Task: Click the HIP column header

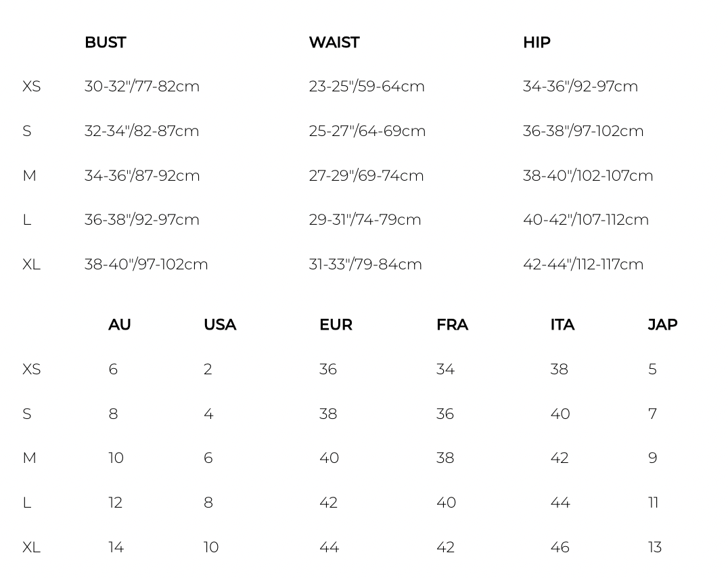Action: point(537,42)
